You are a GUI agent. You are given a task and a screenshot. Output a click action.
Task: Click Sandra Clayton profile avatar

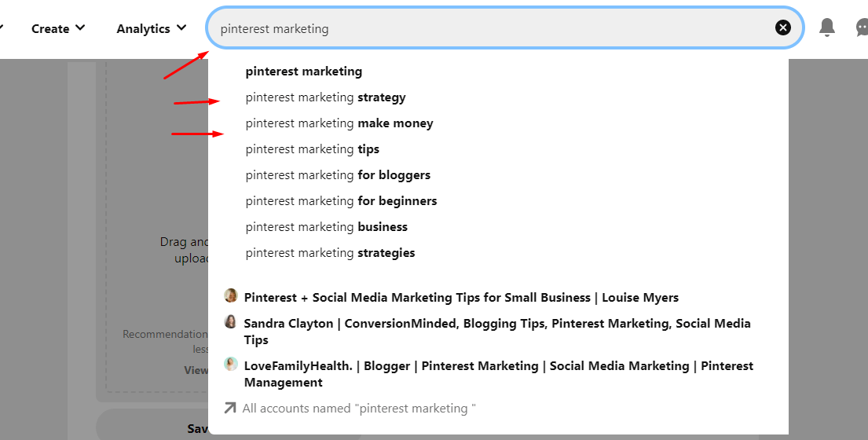point(231,321)
